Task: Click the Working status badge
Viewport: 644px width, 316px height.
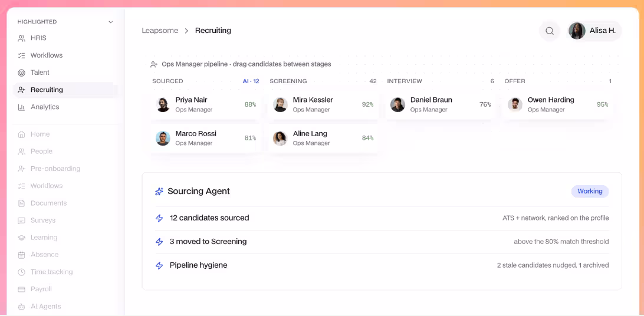Action: pos(590,191)
